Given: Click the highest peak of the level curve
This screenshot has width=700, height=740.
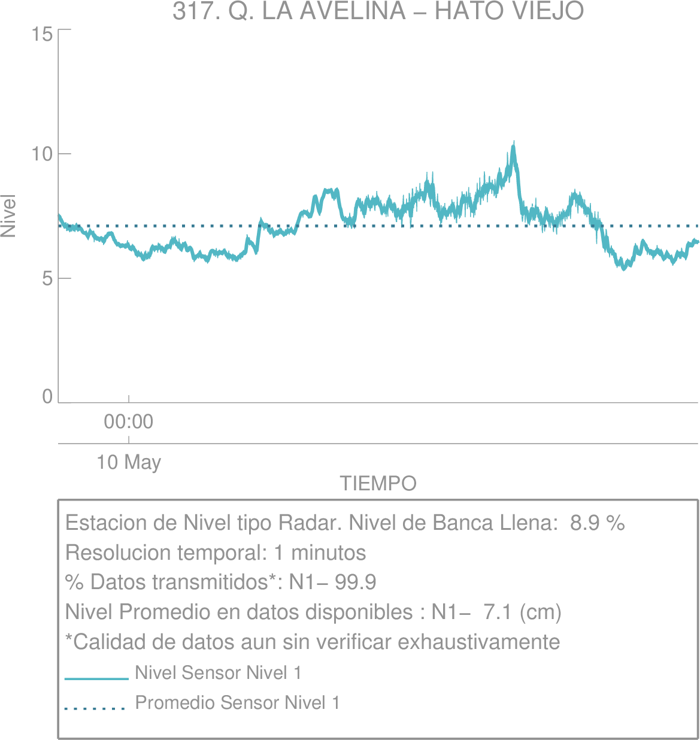Looking at the screenshot, I should tap(513, 144).
